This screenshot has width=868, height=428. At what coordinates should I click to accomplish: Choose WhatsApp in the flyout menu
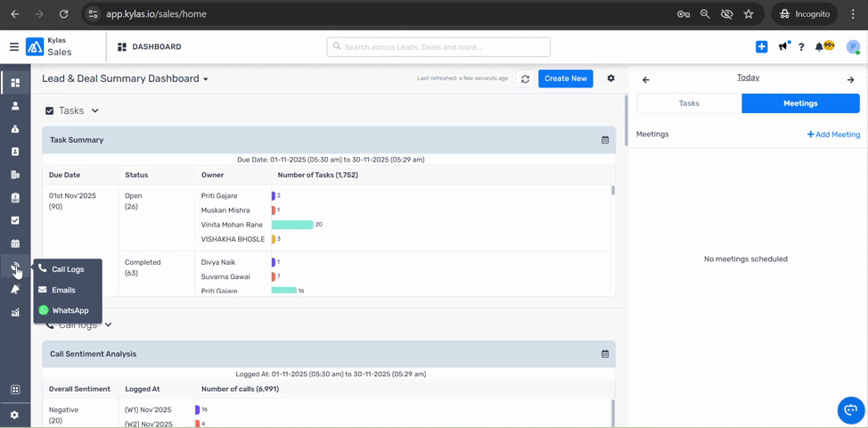(x=70, y=310)
